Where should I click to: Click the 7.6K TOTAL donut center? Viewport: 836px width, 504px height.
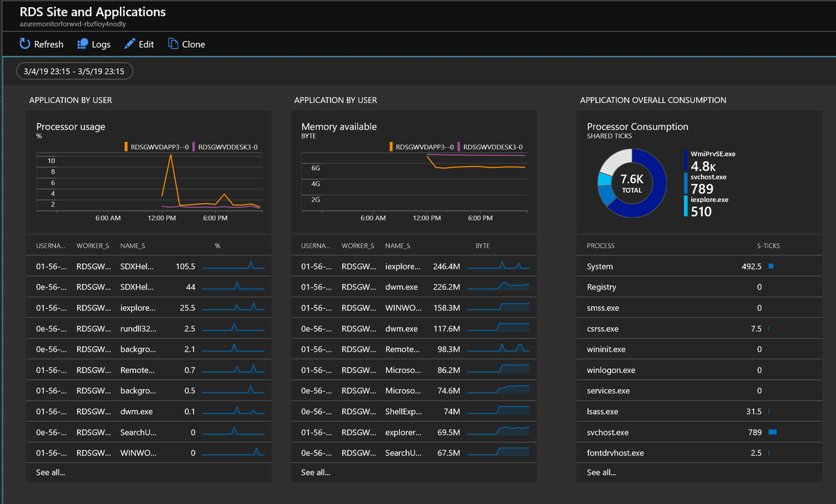coord(632,183)
